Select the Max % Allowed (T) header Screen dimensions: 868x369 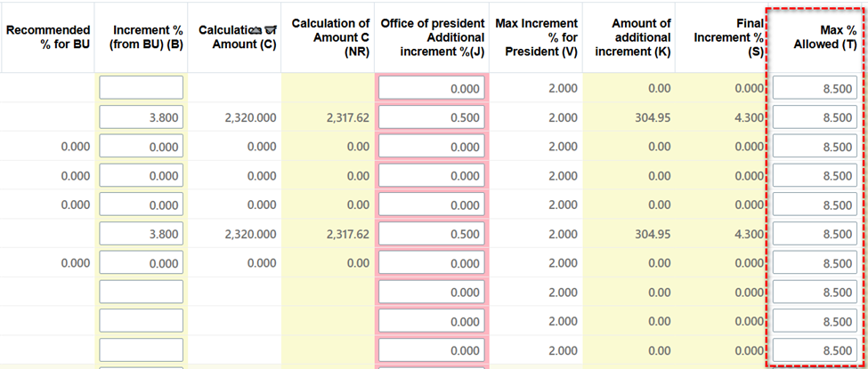[816, 36]
